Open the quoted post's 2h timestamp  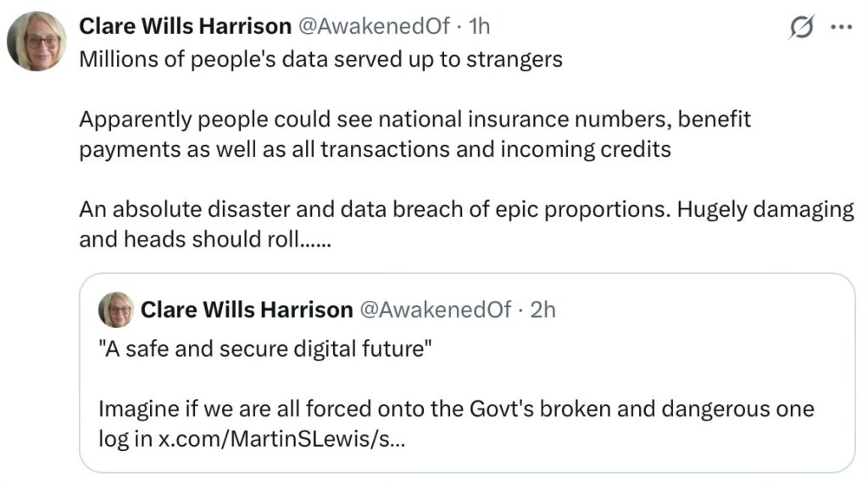pos(542,309)
